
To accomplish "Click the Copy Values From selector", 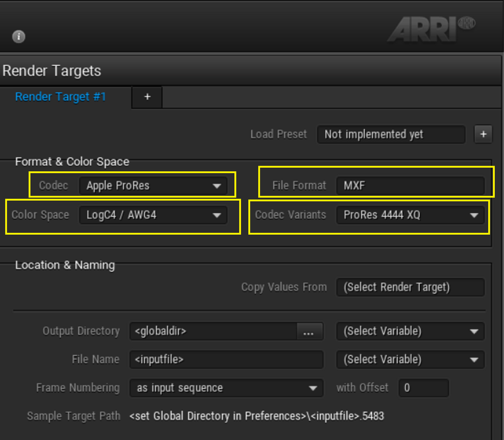I will click(x=410, y=287).
